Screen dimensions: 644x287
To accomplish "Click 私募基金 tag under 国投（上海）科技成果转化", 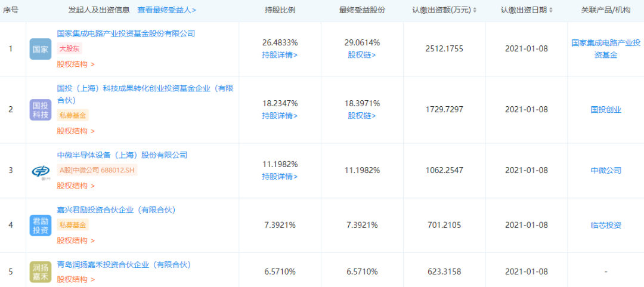I will tap(73, 116).
